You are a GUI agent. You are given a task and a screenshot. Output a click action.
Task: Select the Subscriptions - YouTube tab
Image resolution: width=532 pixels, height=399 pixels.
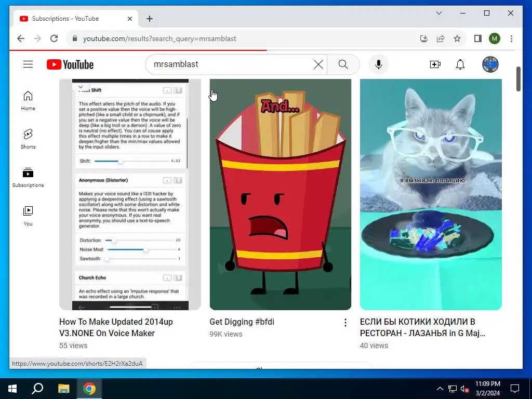[x=76, y=19]
